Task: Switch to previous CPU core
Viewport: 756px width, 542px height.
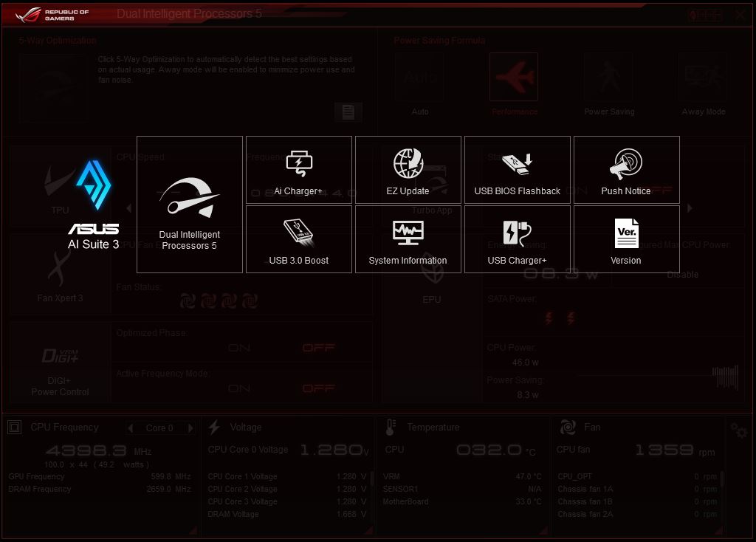Action: point(130,428)
